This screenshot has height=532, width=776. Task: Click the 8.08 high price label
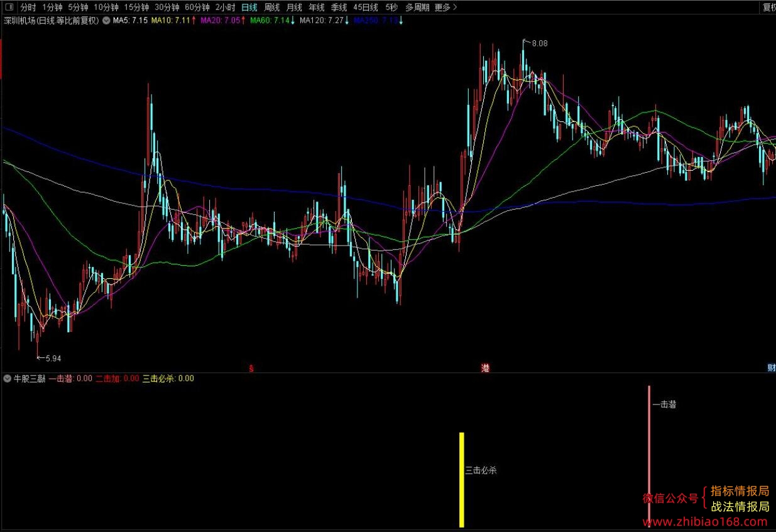[540, 43]
